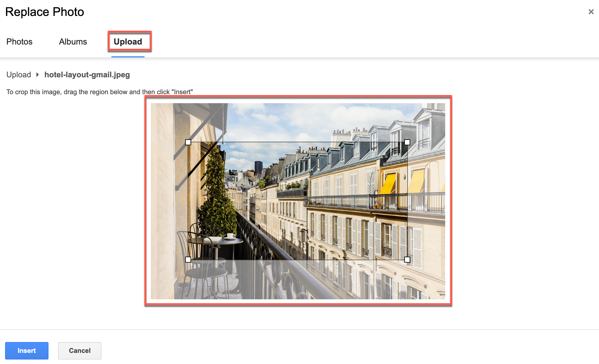Click the bottom-right crop handle
Image resolution: width=599 pixels, height=364 pixels.
pos(407,260)
